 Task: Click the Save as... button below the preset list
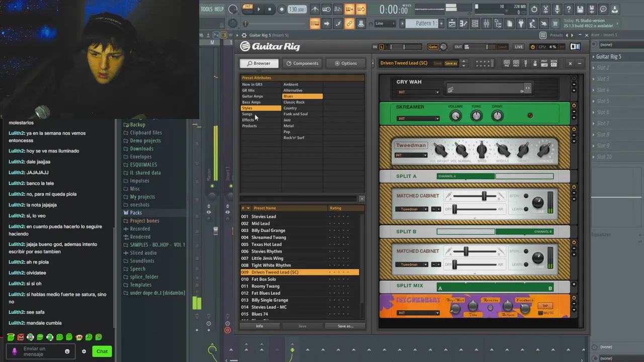[345, 326]
